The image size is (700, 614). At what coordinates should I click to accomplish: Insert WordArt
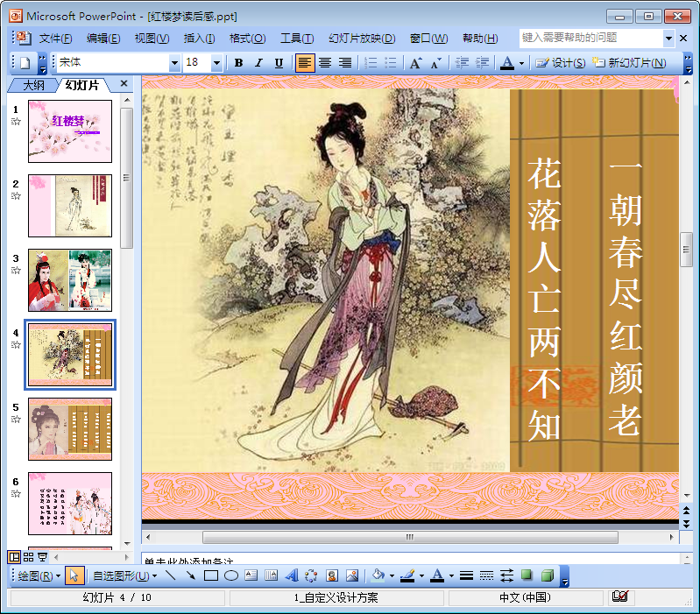(291, 575)
